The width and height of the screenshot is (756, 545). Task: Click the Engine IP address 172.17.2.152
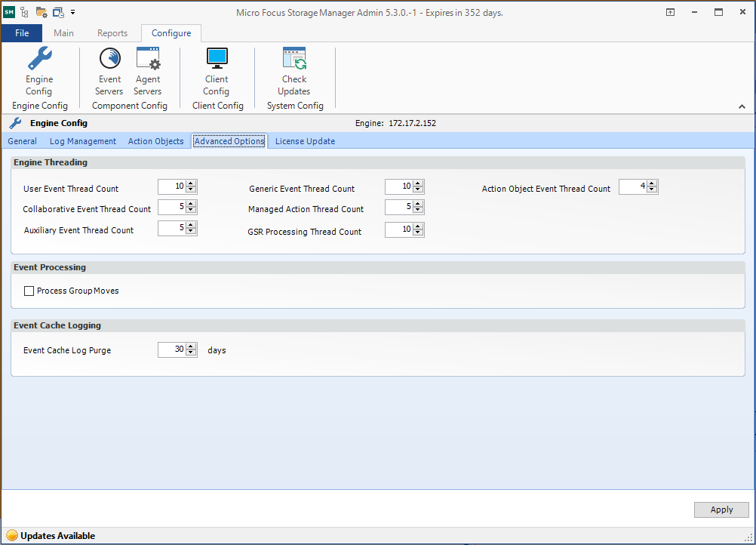[x=412, y=123]
